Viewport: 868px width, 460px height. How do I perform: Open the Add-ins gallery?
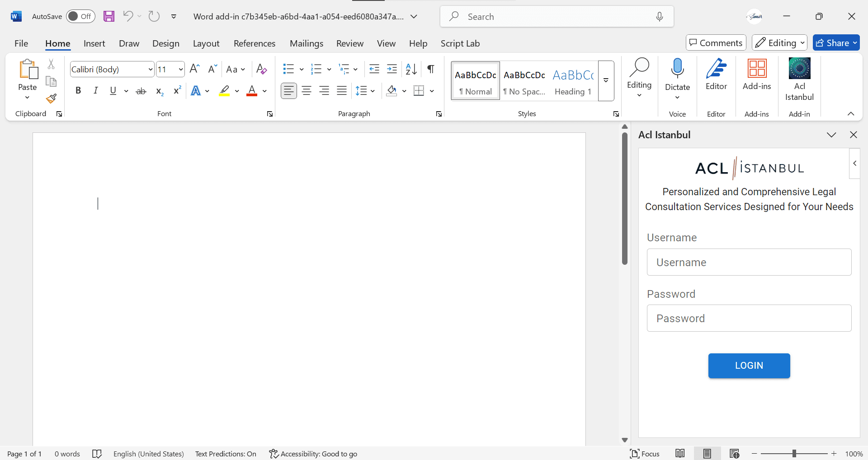[x=757, y=75]
